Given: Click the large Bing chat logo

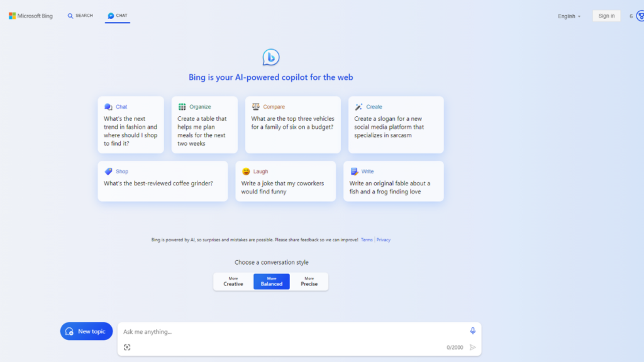Looking at the screenshot, I should 271,57.
